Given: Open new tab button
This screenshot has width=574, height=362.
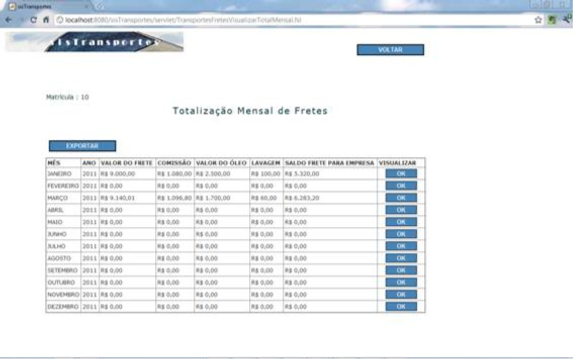Looking at the screenshot, I should coord(99,7).
